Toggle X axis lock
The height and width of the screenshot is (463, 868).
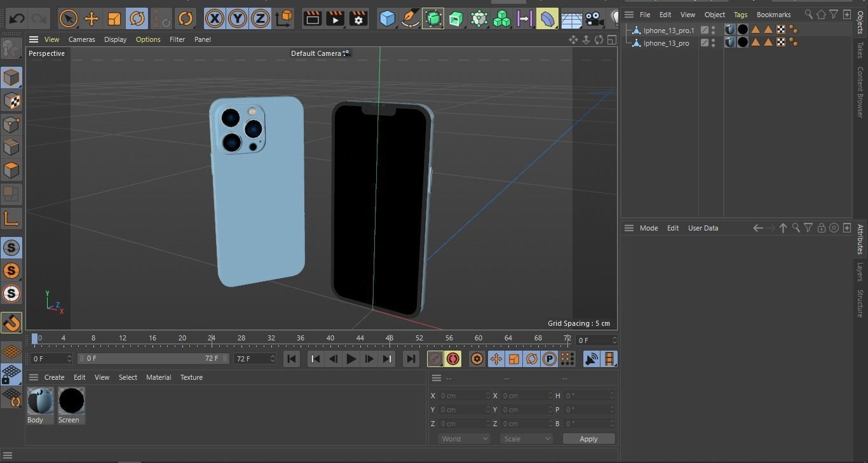[215, 18]
